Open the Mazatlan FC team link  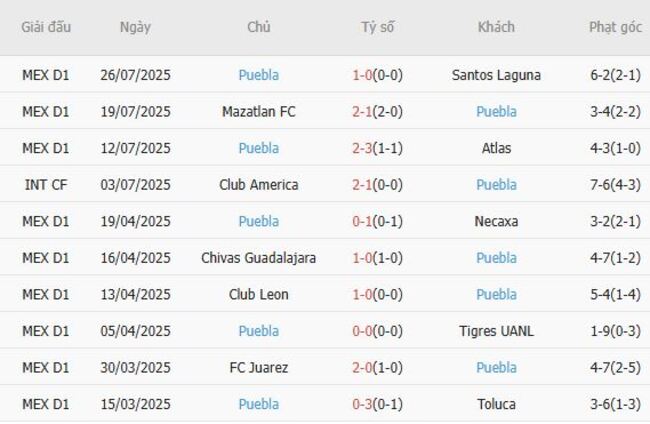pyautogui.click(x=259, y=112)
